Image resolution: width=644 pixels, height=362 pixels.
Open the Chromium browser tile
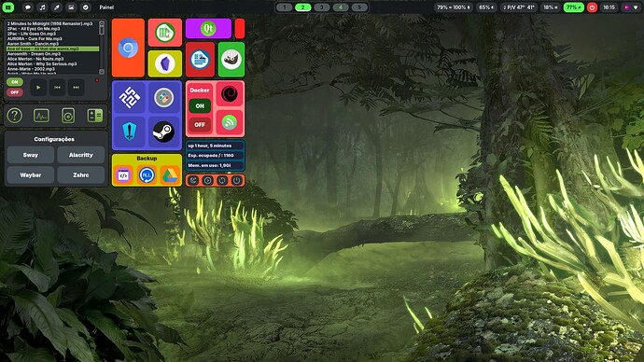click(x=128, y=48)
